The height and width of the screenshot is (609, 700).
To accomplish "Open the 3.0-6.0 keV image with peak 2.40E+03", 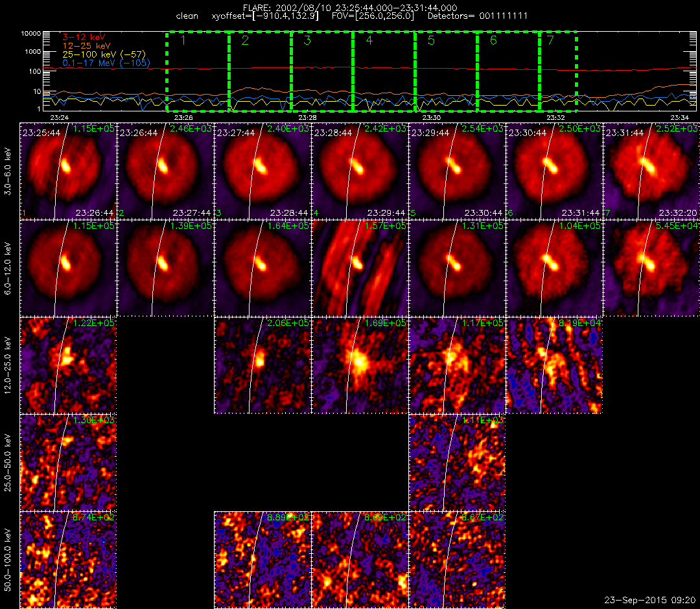I will 262,171.
